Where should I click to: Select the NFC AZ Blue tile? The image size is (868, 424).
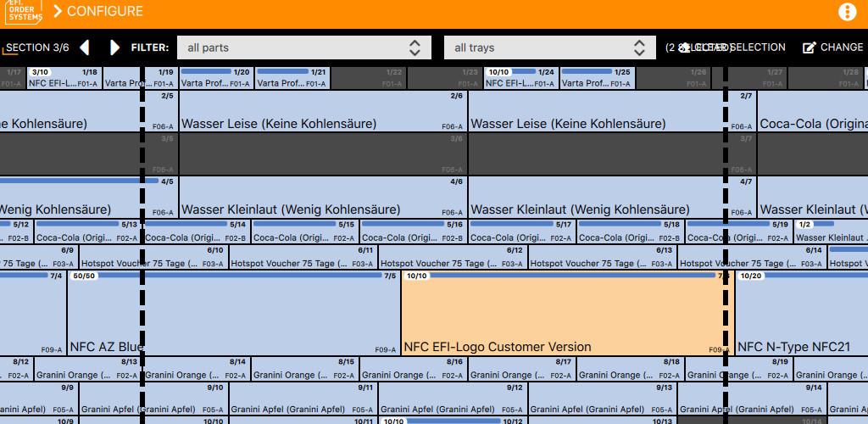233,313
